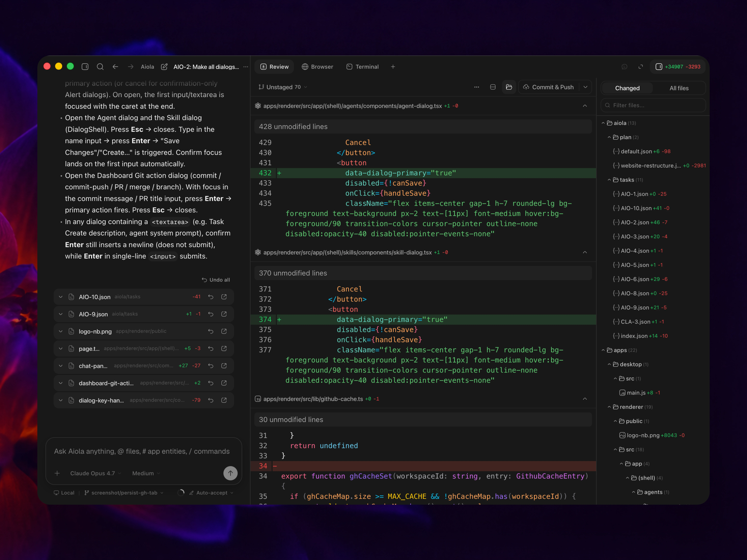Click the expand panel arrows icon
This screenshot has height=560, width=747.
click(641, 67)
